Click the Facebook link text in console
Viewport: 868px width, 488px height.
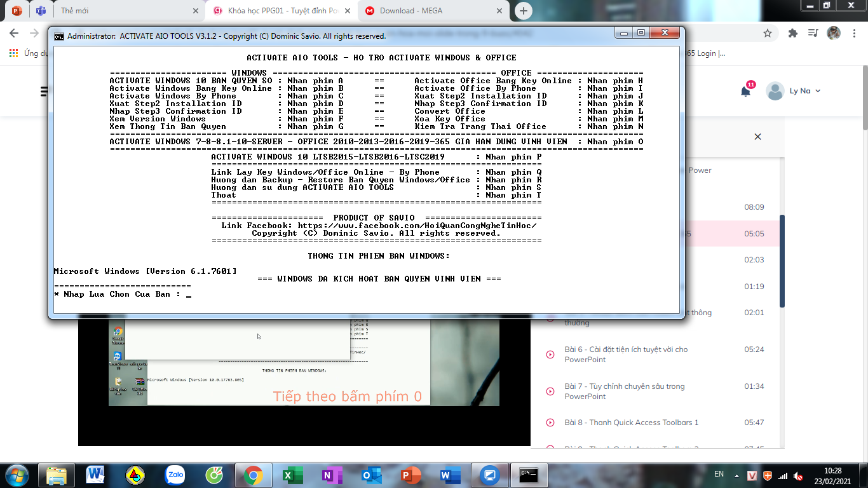click(417, 226)
